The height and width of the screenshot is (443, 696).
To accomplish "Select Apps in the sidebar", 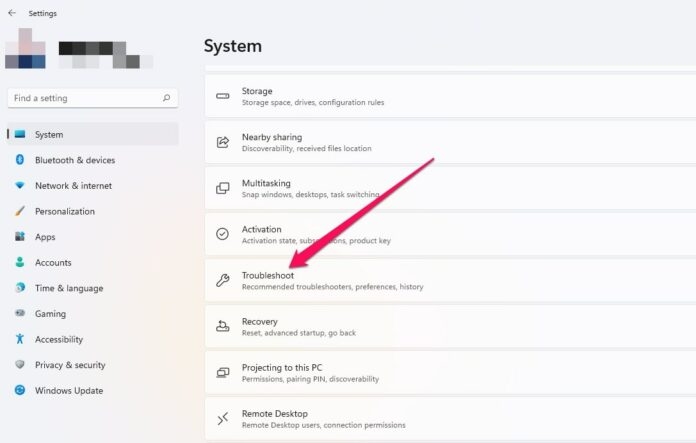I will 45,237.
